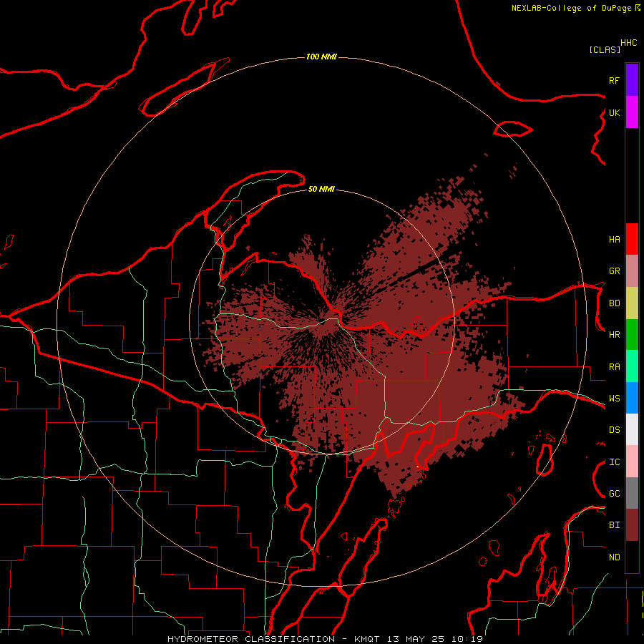Viewport: 644px width, 644px height.
Task: Click the RA light green legend swatch
Action: click(632, 366)
